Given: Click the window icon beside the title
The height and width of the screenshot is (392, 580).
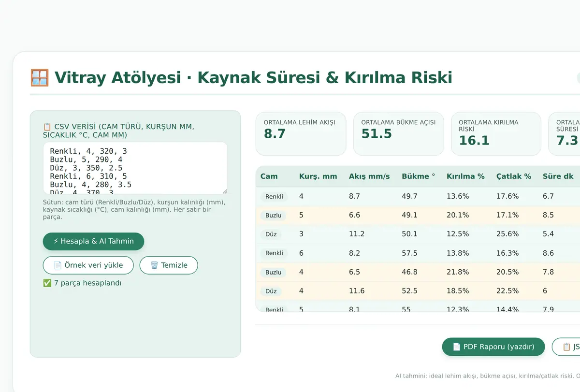Looking at the screenshot, I should pos(40,77).
